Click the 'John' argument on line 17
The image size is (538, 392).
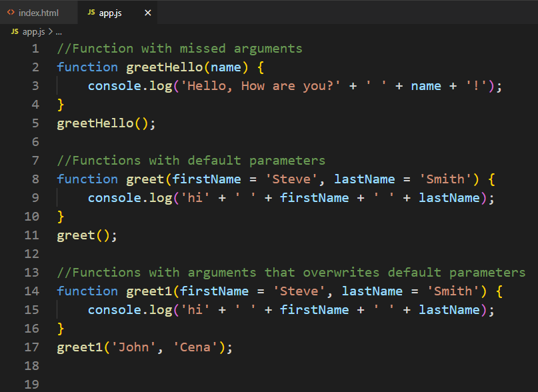pyautogui.click(x=134, y=347)
